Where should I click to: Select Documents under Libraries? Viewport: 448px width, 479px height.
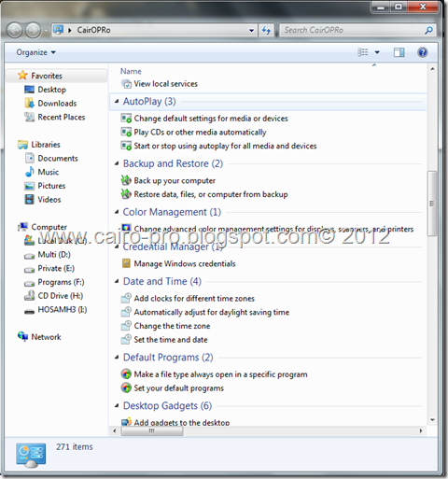[58, 159]
